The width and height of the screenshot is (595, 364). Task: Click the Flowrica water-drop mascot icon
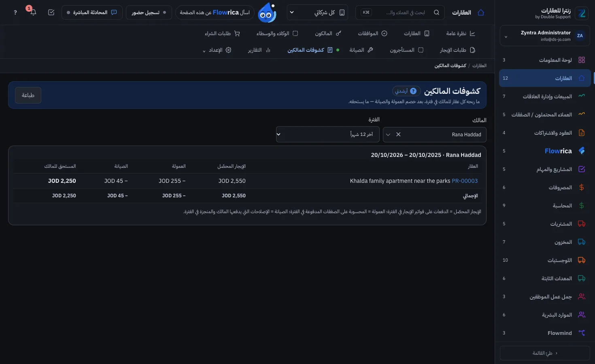267,13
